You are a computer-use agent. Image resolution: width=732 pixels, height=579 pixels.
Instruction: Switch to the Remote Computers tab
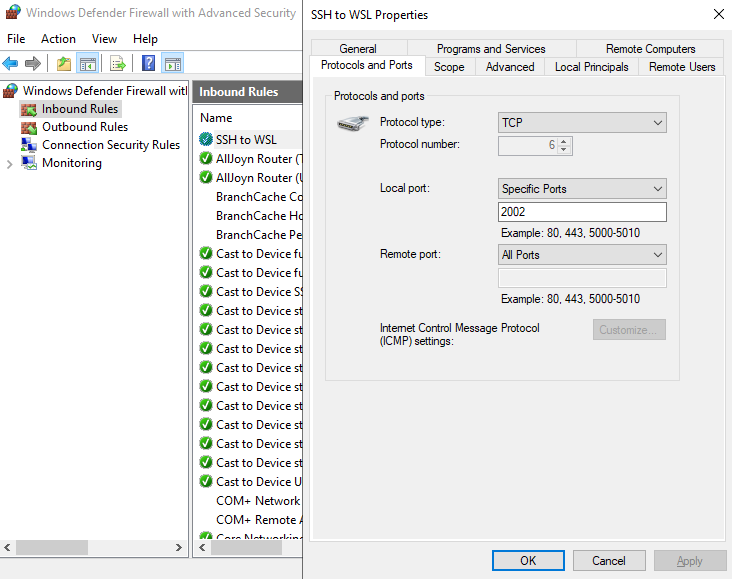(x=650, y=49)
